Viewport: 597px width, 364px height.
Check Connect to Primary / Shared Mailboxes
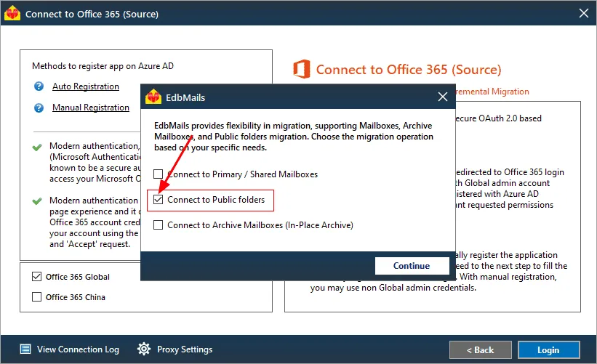[x=158, y=174]
